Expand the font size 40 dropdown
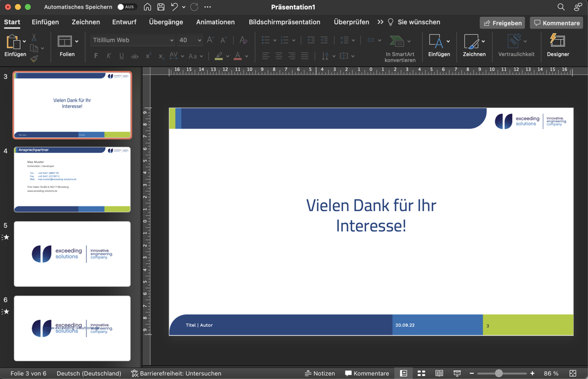588x379 pixels. (199, 40)
